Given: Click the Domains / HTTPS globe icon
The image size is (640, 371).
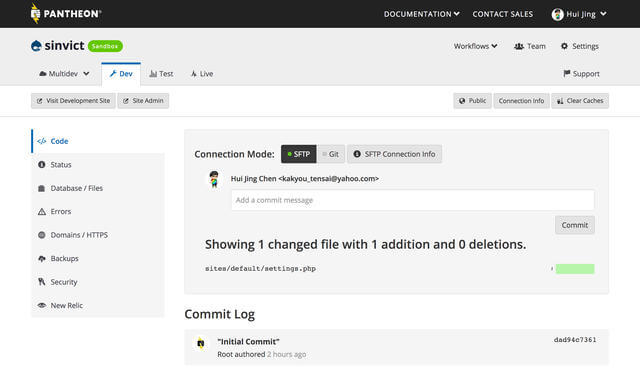Looking at the screenshot, I should [x=42, y=235].
